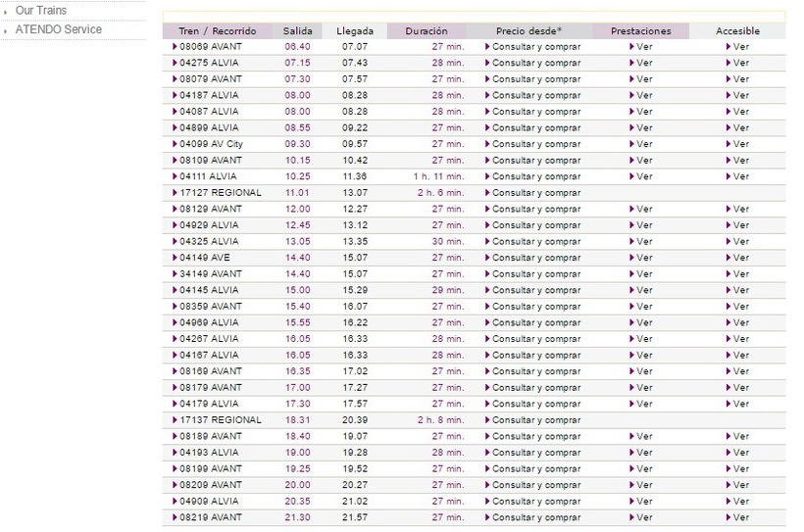
Task: Click the arrow icon beside 17127 REGIONAL
Action: tap(175, 193)
